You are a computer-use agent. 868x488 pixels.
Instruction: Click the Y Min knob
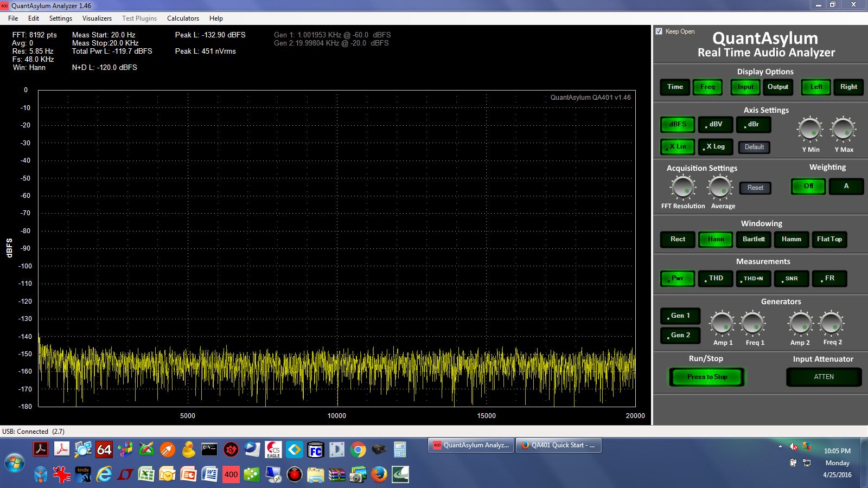[810, 130]
